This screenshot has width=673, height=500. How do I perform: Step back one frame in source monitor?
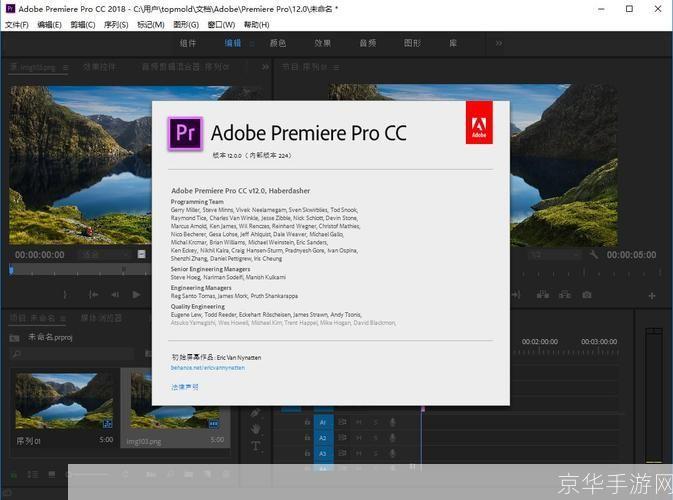point(115,295)
